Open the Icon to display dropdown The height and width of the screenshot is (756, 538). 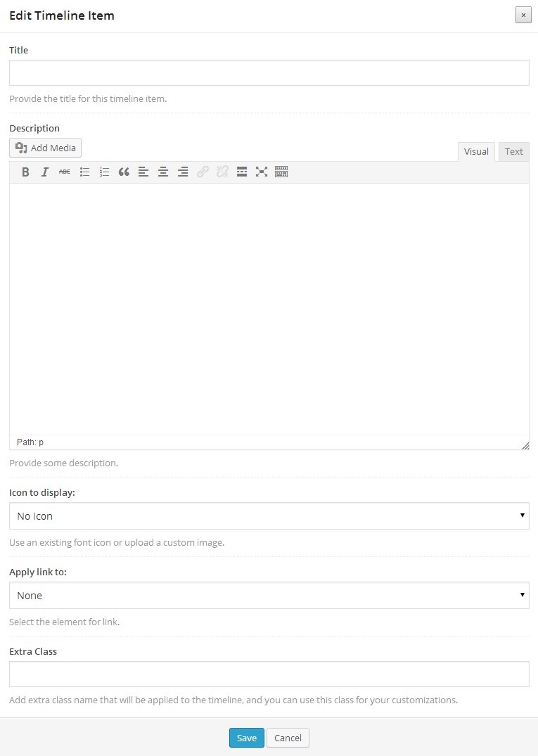(269, 515)
